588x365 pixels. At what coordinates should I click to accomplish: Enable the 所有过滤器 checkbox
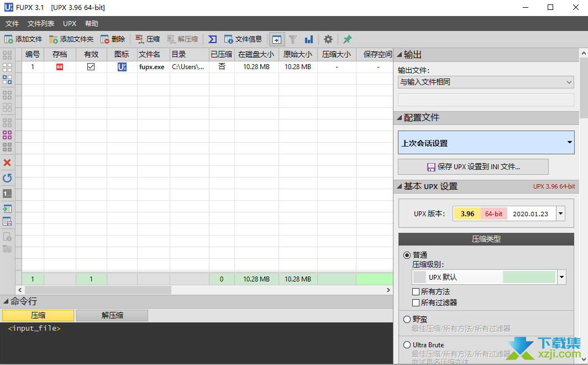416,303
